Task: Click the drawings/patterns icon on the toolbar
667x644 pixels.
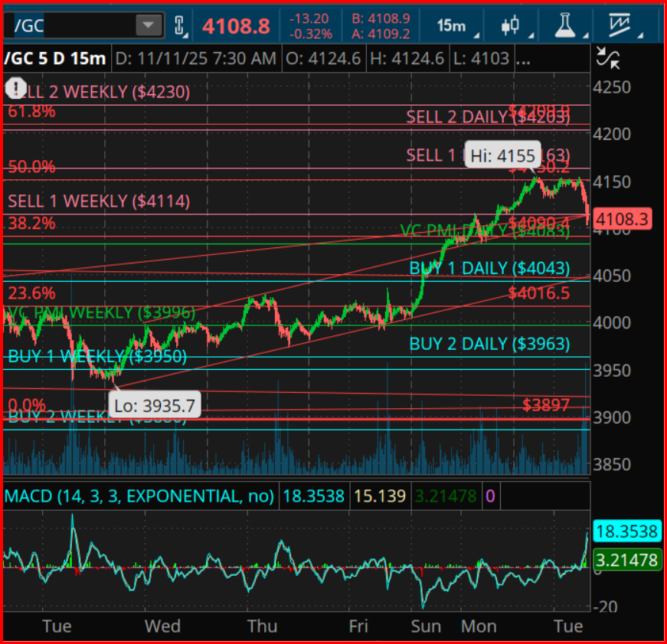Action: point(622,25)
